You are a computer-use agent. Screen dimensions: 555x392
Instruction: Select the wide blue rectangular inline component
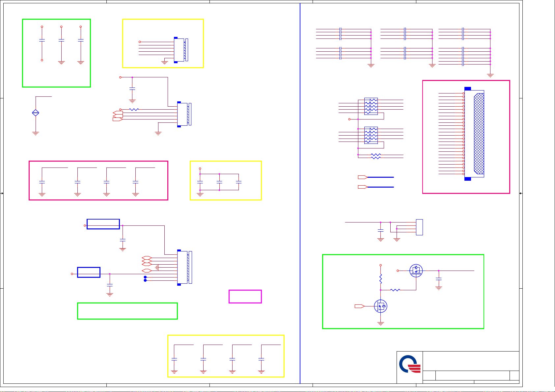[x=103, y=224]
